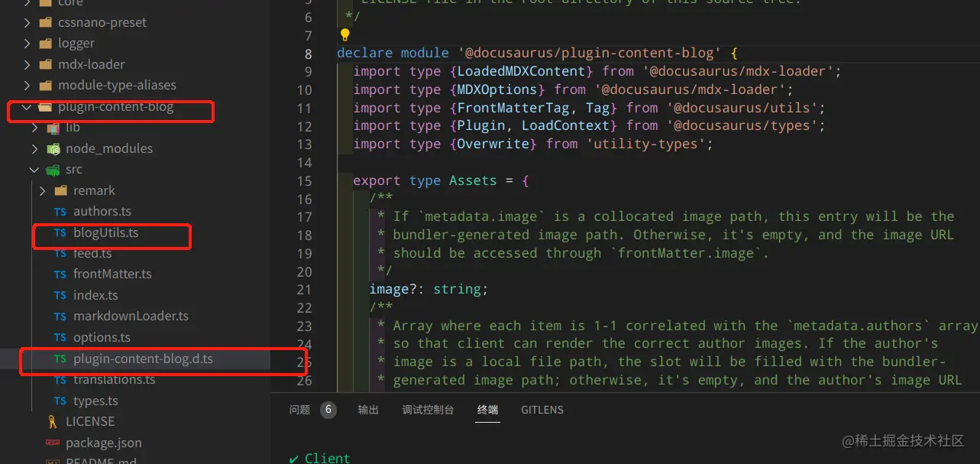980x464 pixels.
Task: Click the TS icon beside index.ts
Action: [x=60, y=296]
